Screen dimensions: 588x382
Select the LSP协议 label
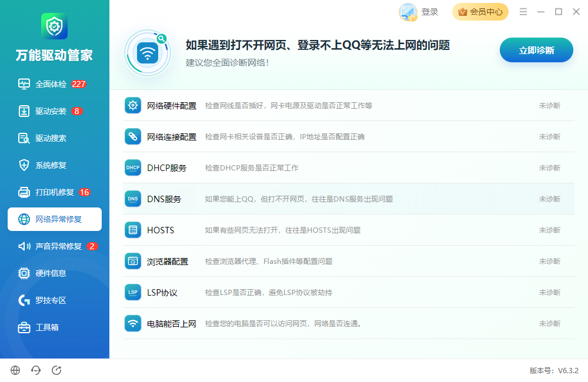tap(162, 293)
